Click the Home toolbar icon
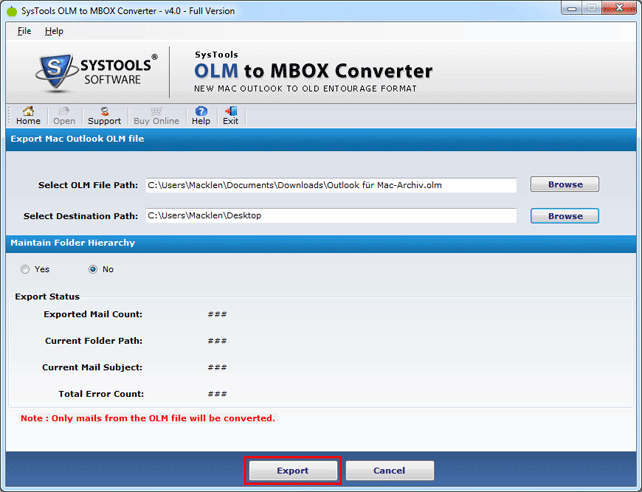The image size is (642, 492). (x=28, y=116)
